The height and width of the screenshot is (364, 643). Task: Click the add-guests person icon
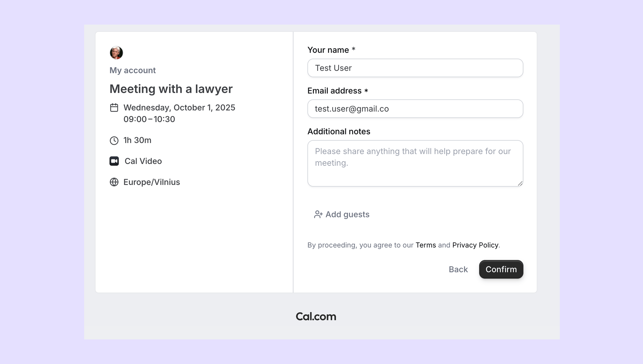tap(318, 215)
